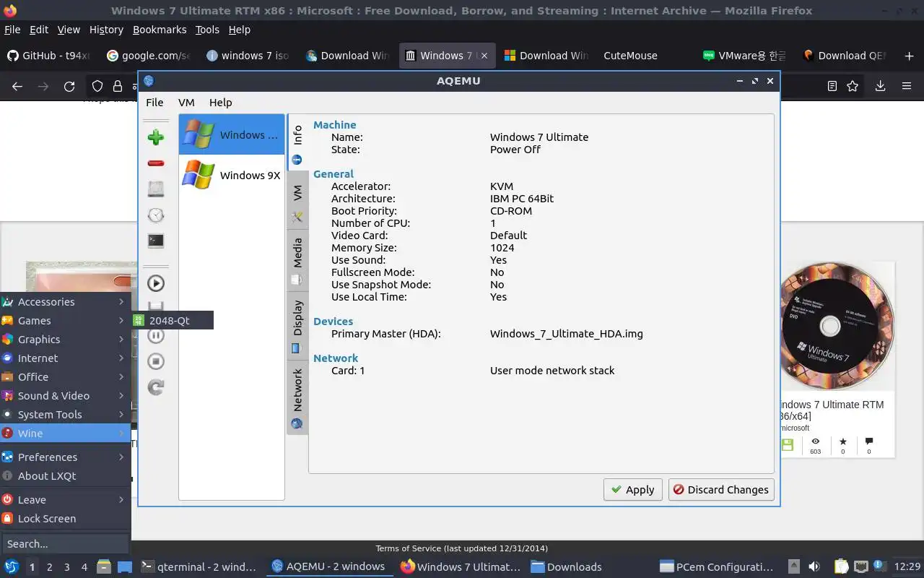Image resolution: width=924 pixels, height=578 pixels.
Task: Expand the Sound & Video category
Action: pyautogui.click(x=65, y=396)
